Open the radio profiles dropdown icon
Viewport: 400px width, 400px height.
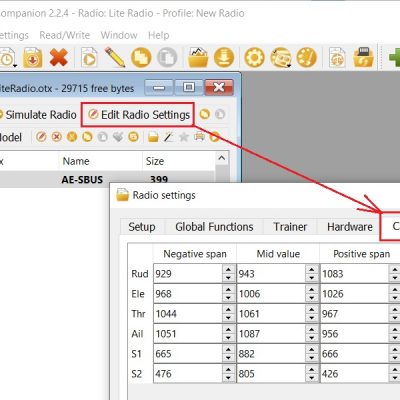pyautogui.click(x=281, y=57)
